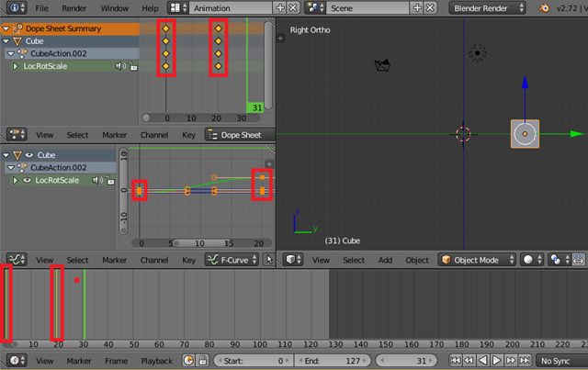Click the Graph Editor horizontal scrollbar
Screen dimensions: 588x370
tap(201, 243)
